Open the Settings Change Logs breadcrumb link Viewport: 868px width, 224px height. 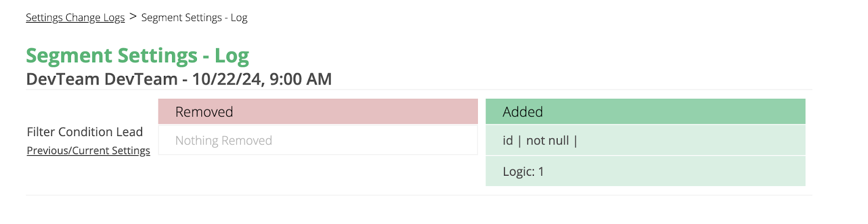[x=75, y=17]
